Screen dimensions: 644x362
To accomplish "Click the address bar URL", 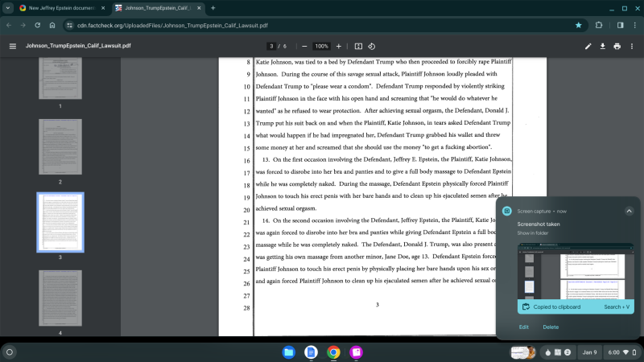I will [x=172, y=26].
